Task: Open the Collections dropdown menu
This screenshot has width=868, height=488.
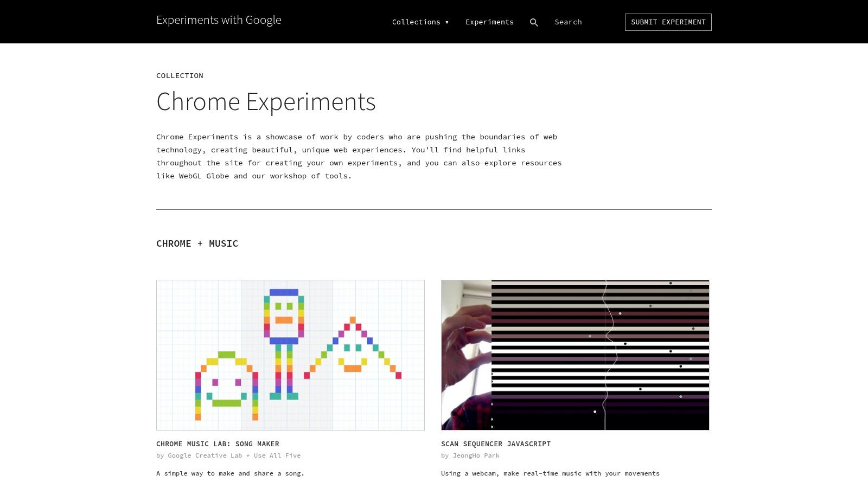Action: (420, 22)
